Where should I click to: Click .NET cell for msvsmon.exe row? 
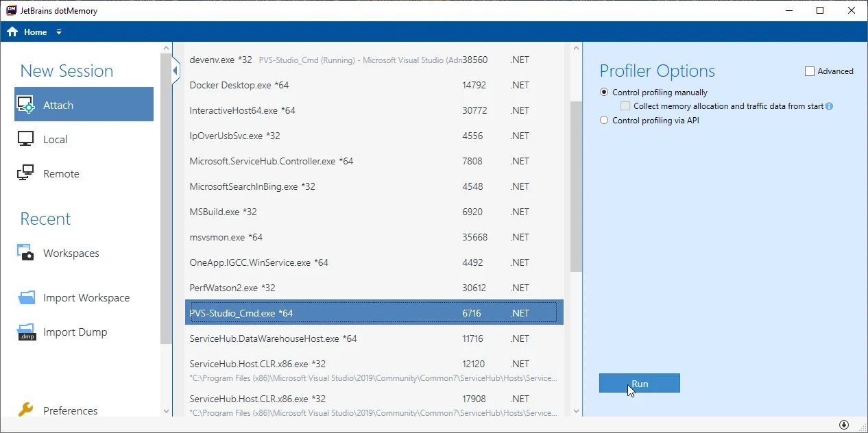point(520,237)
